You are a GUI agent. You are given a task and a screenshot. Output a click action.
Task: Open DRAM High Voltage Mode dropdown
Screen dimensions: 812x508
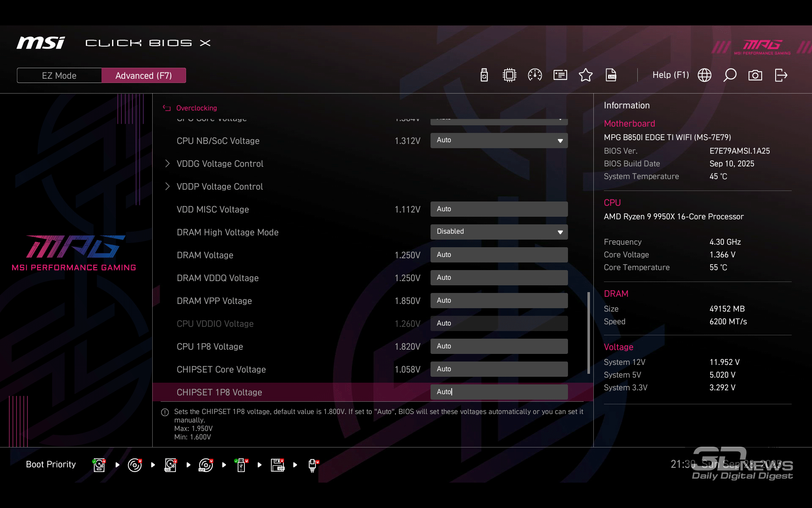pos(499,232)
